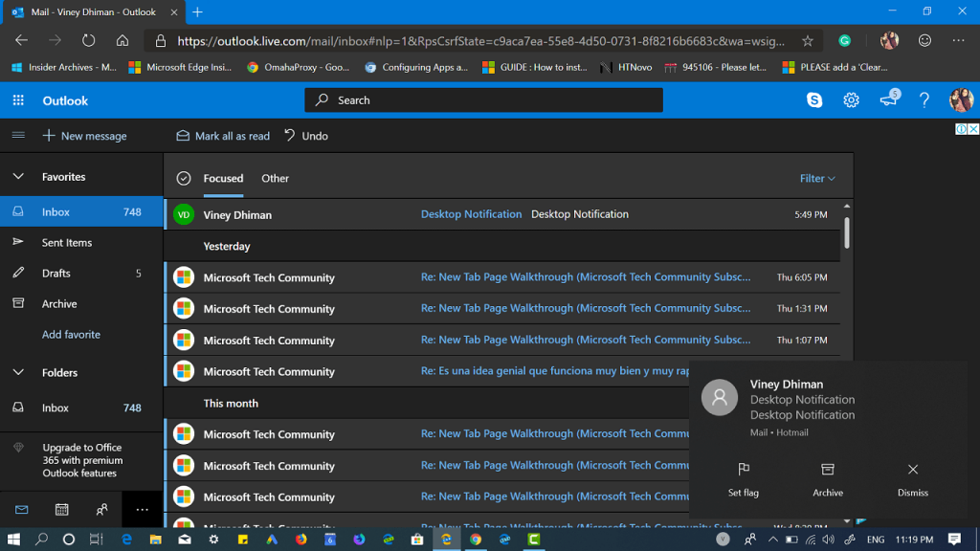Viewport: 980px width, 551px height.
Task: Open Insider Archives bookmark
Action: tap(64, 67)
